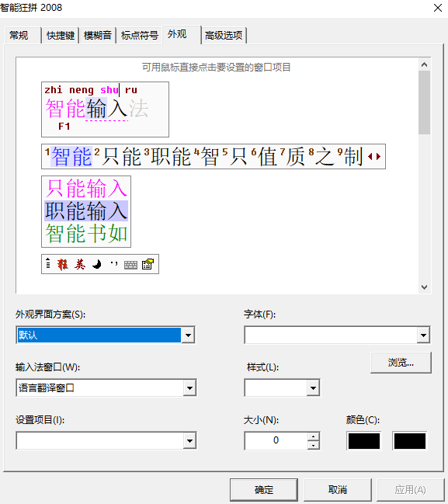Open the 输入法窗口 dropdown list

tap(189, 388)
